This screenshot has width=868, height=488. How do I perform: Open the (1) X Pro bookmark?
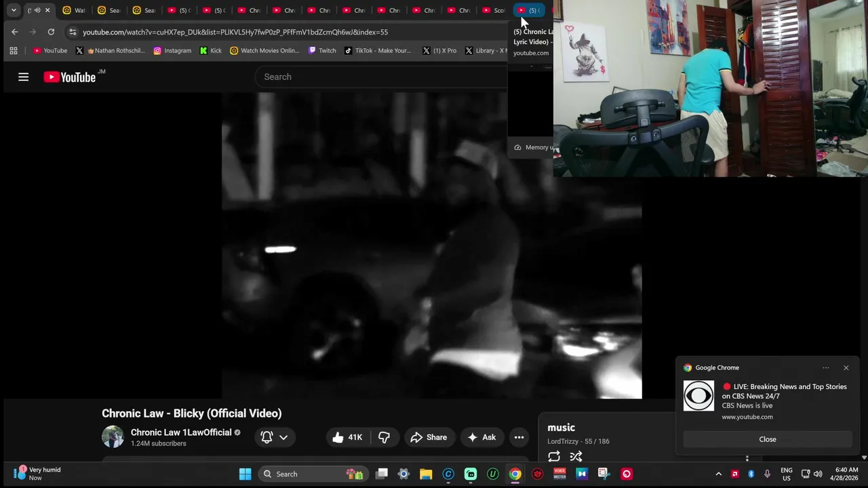tap(439, 50)
